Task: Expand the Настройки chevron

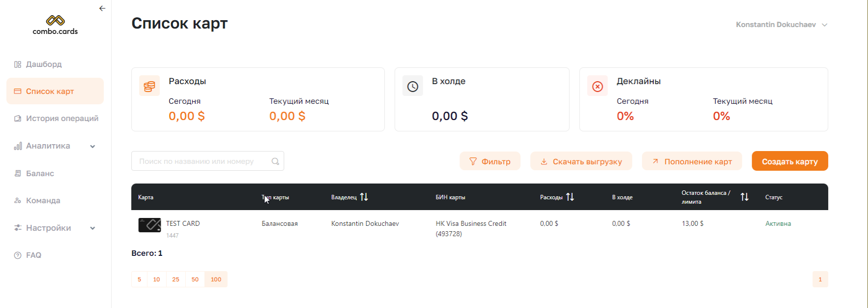Action: click(x=92, y=228)
